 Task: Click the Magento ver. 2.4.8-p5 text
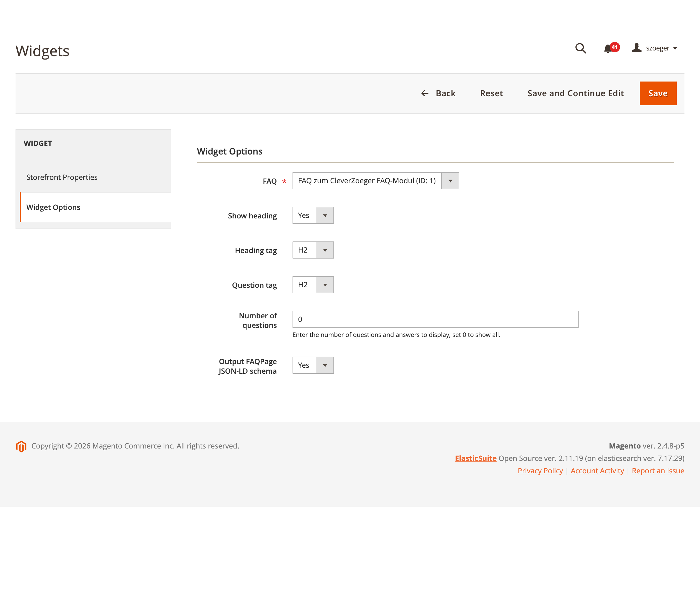647,446
